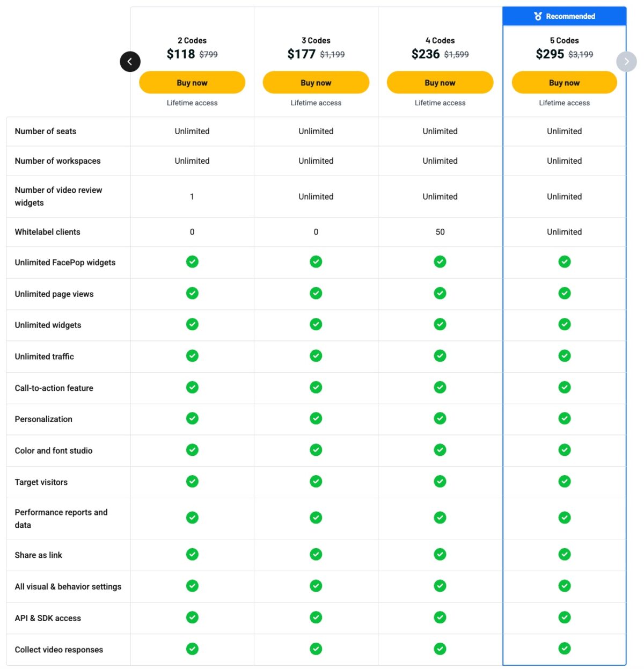Click Buy now for 2 Codes plan
Screen dimensions: 644x669
coord(192,83)
